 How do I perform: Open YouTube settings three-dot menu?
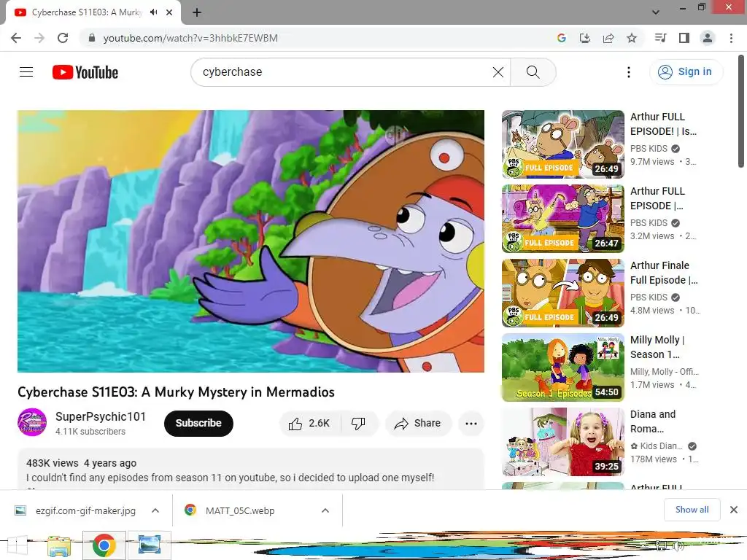coord(629,72)
